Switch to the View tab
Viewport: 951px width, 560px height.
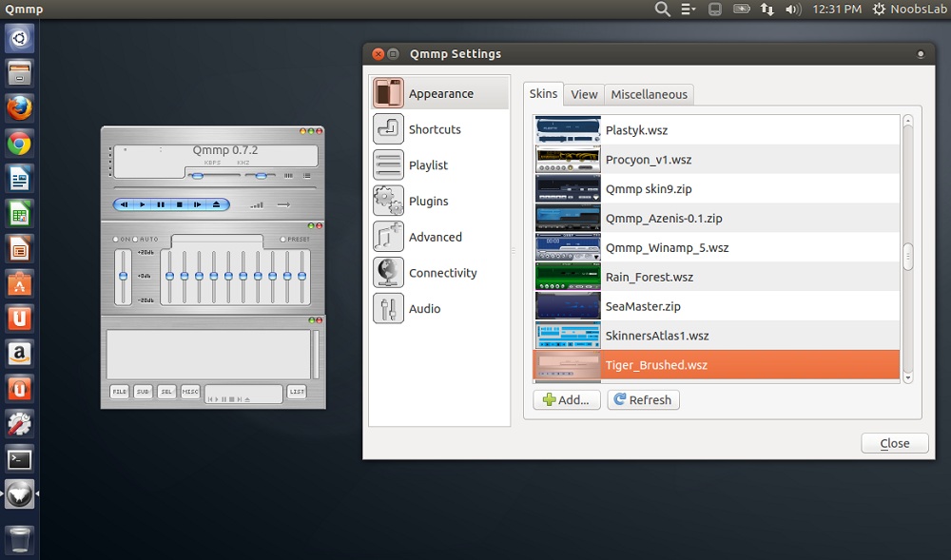tap(584, 94)
